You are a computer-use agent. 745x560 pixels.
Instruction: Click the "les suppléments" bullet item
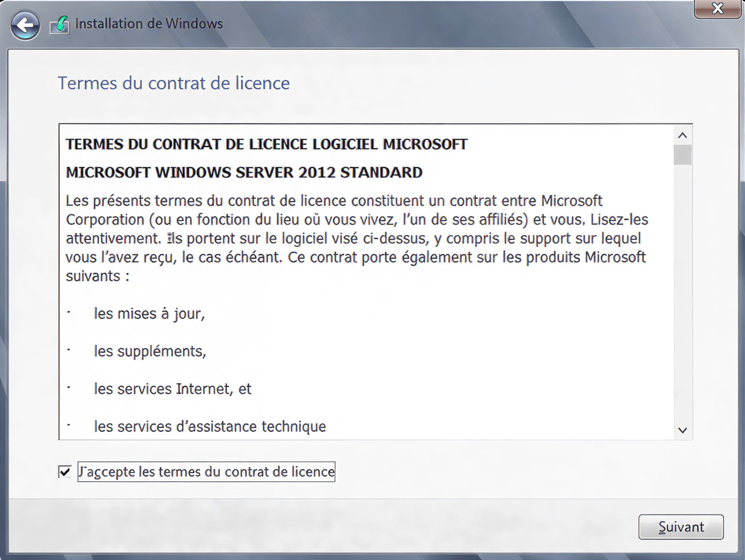[150, 351]
